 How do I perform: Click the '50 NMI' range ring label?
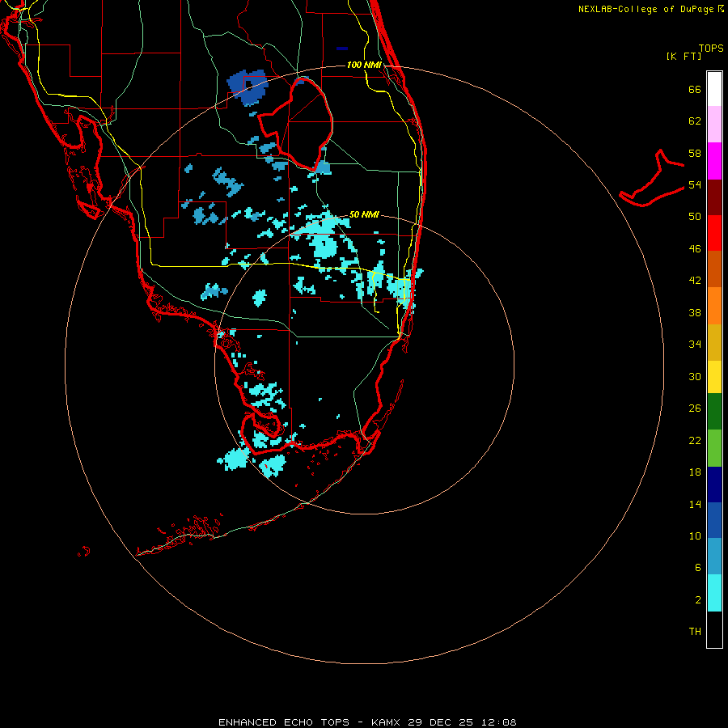[x=364, y=214]
